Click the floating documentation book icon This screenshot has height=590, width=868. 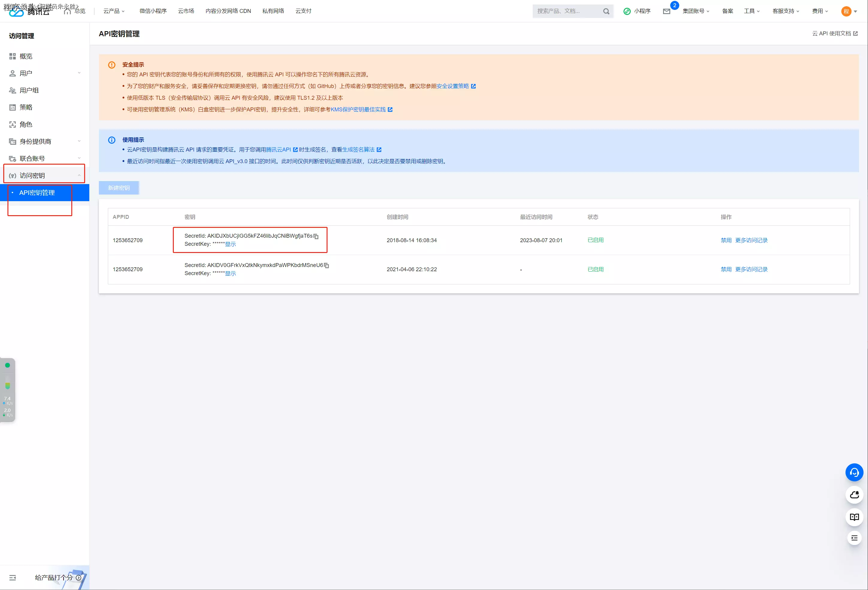click(854, 517)
